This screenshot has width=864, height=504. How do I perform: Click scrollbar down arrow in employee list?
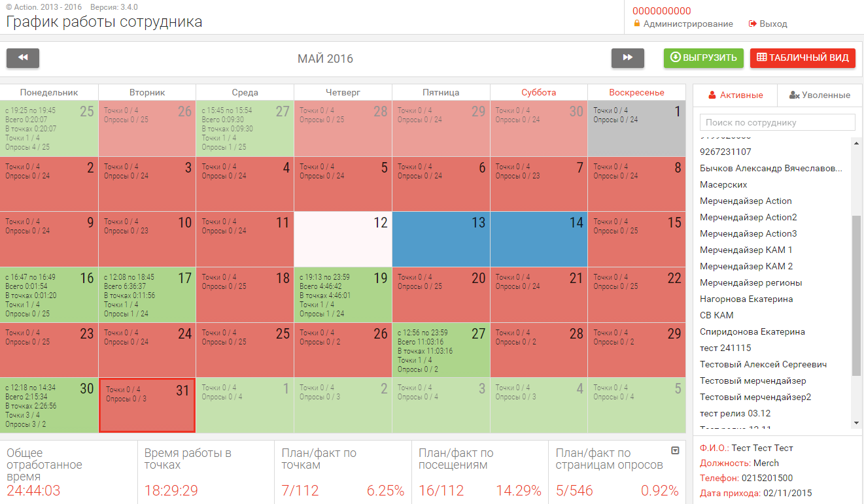point(857,423)
